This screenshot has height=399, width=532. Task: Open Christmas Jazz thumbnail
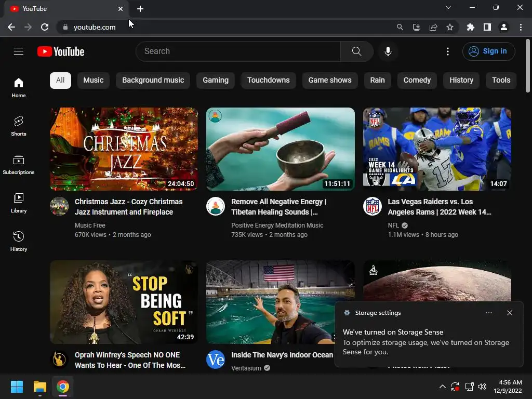124,149
